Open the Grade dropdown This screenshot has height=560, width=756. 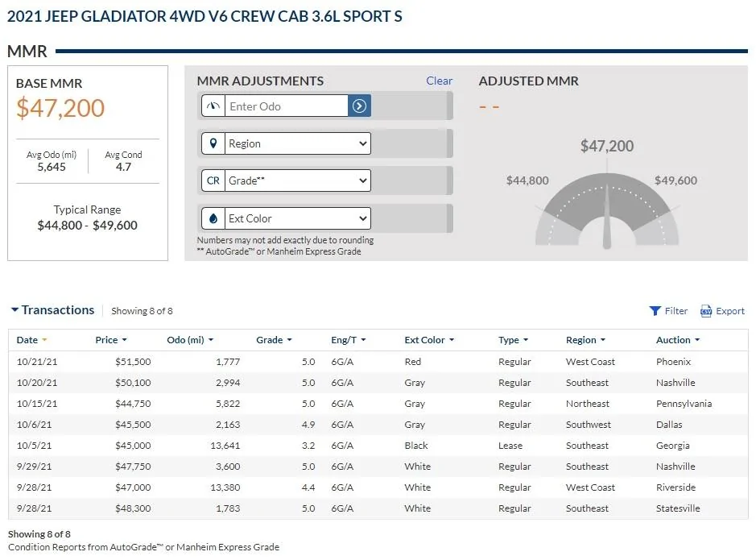pyautogui.click(x=297, y=180)
